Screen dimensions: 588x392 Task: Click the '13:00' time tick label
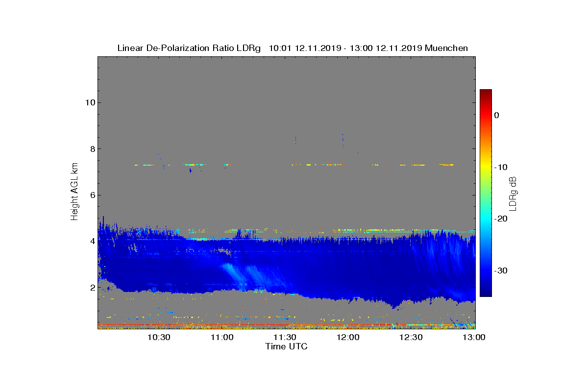click(474, 337)
